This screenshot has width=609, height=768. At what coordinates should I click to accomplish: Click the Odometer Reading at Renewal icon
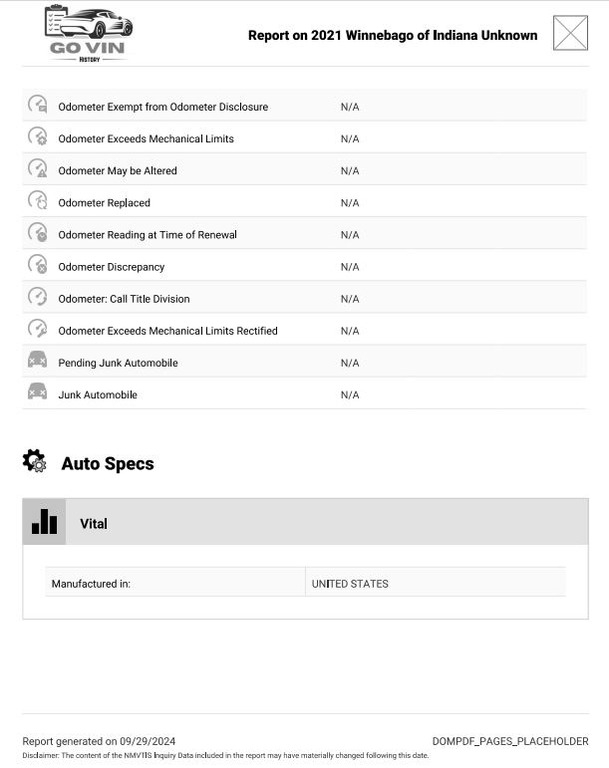click(x=37, y=233)
